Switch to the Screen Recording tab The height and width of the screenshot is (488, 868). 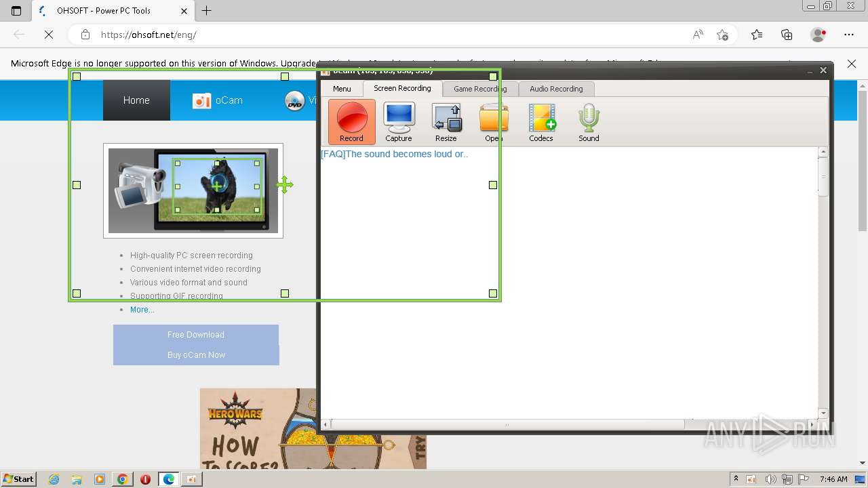point(402,88)
